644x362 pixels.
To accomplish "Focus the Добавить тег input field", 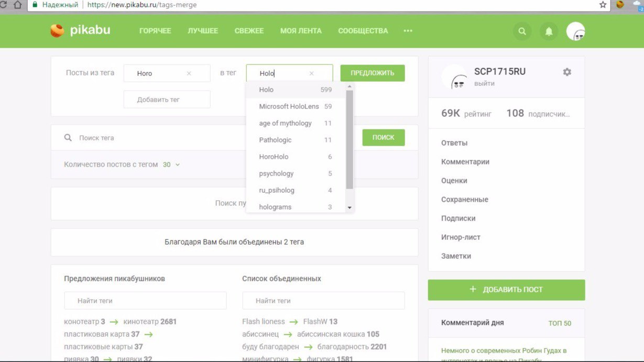I will [167, 100].
